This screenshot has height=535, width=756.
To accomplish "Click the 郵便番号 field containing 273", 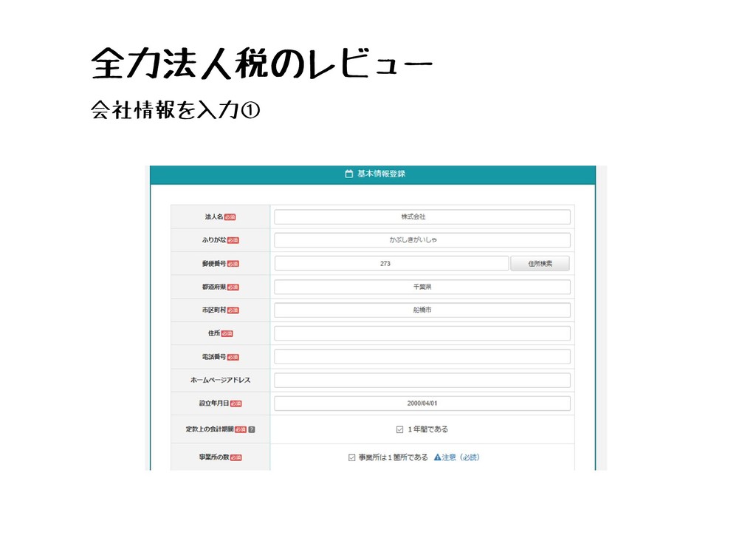I will [391, 263].
